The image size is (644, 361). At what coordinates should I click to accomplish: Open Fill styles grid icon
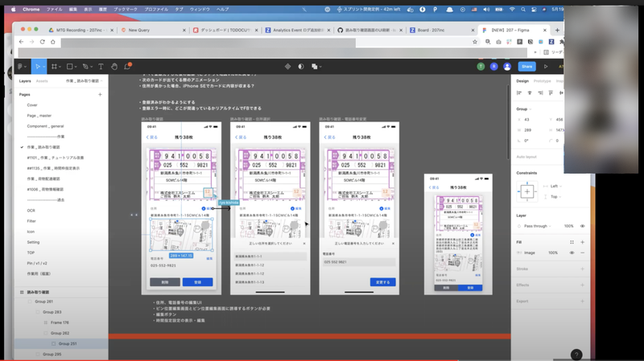point(572,242)
